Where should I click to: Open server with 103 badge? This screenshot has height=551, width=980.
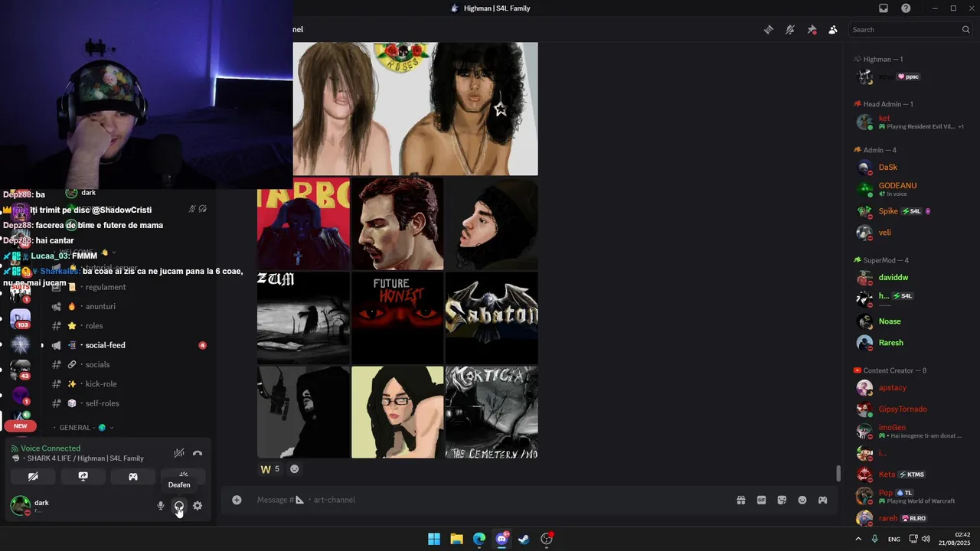[21, 318]
